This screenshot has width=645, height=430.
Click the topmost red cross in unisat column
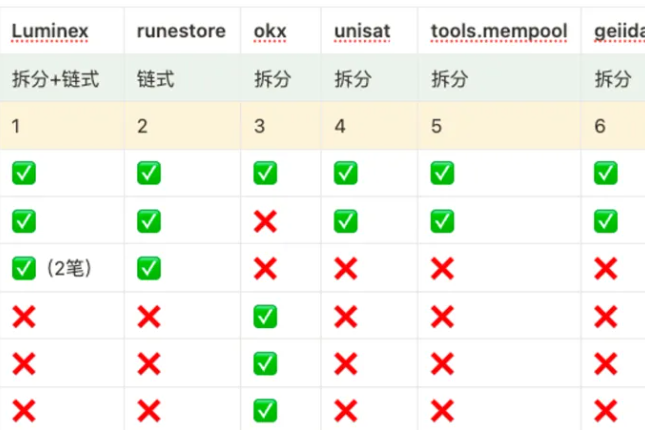[345, 268]
